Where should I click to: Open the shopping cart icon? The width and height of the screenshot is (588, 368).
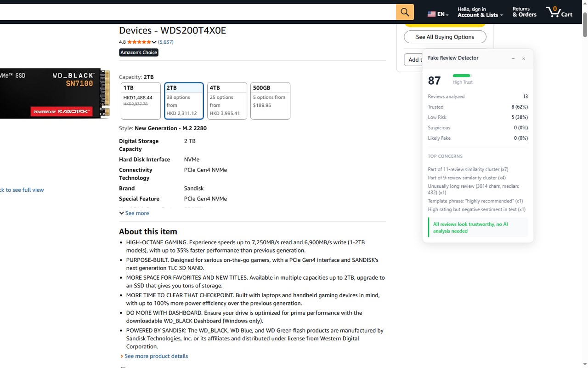click(x=559, y=12)
